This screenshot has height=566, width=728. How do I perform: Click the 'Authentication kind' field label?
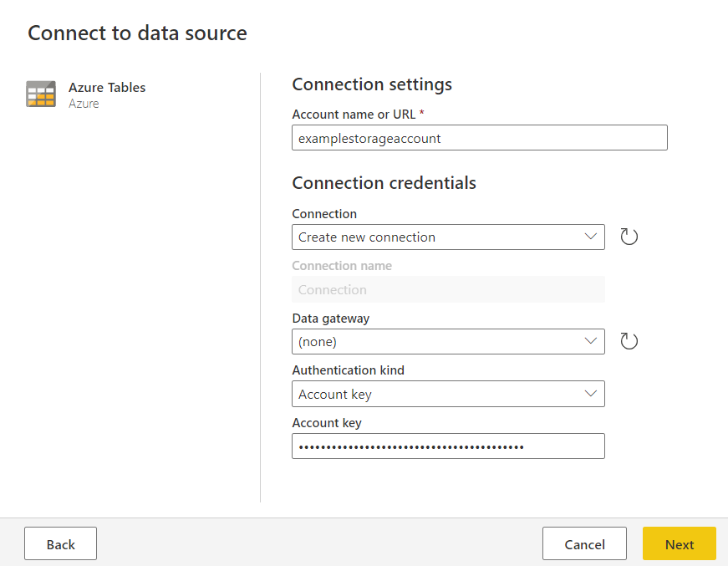click(346, 370)
